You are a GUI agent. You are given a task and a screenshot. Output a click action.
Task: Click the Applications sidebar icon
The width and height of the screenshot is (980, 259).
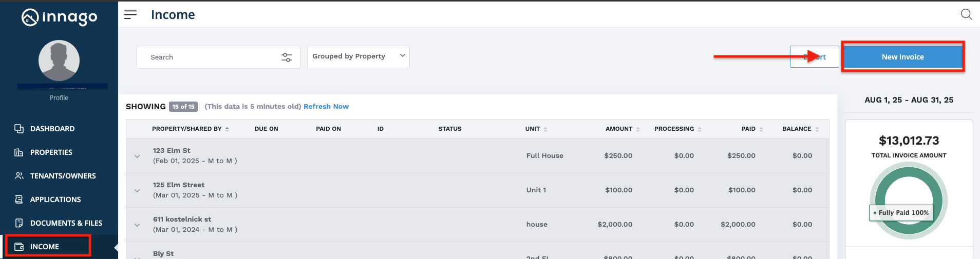[x=19, y=200]
